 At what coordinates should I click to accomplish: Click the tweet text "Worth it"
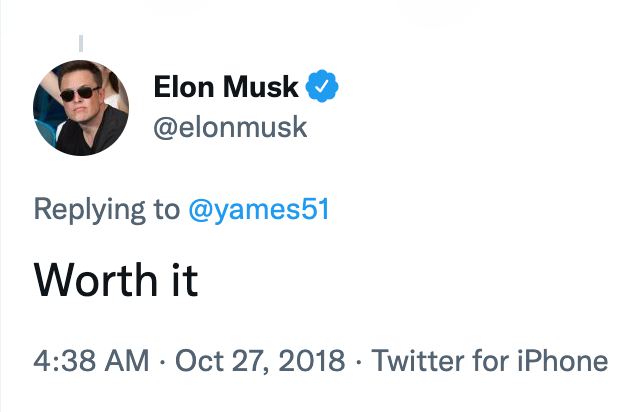coord(116,281)
